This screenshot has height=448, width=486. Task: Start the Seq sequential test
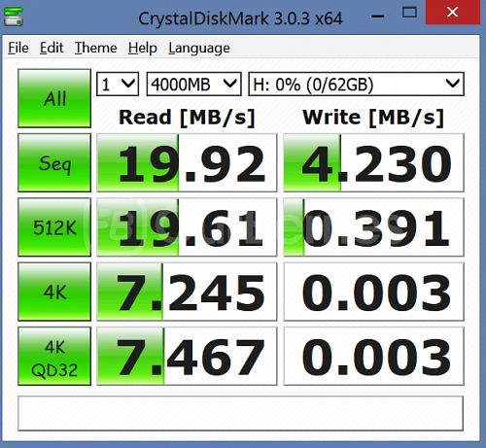click(54, 162)
